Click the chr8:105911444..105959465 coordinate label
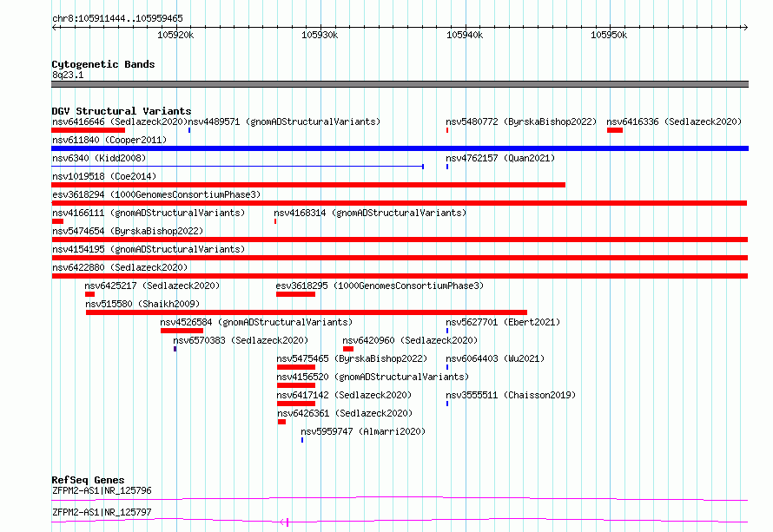This screenshot has height=532, width=773. pyautogui.click(x=117, y=19)
